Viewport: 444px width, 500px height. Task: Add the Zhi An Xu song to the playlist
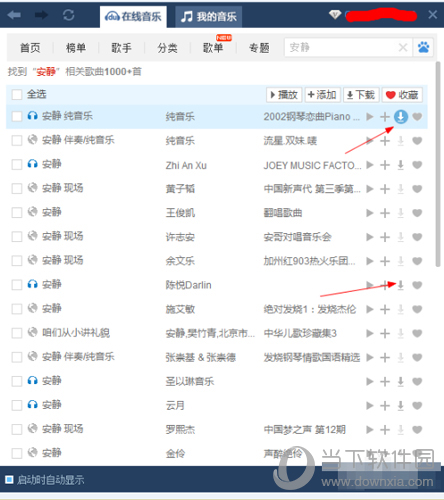[x=385, y=165]
